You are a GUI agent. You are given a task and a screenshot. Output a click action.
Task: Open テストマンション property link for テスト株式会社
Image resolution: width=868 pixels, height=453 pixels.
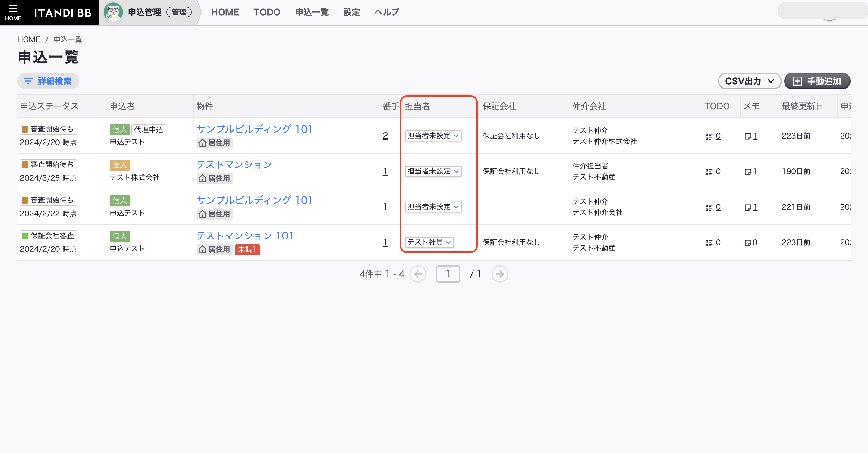pos(234,165)
